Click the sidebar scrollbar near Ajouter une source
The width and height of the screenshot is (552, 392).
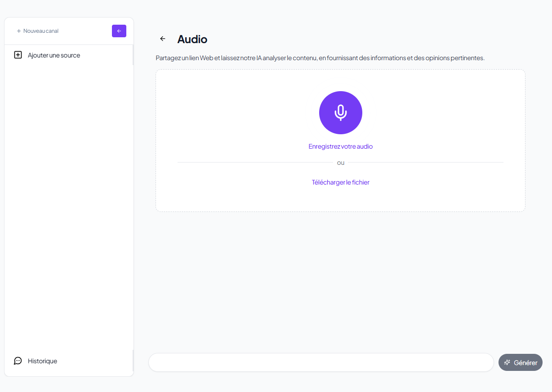coord(133,55)
